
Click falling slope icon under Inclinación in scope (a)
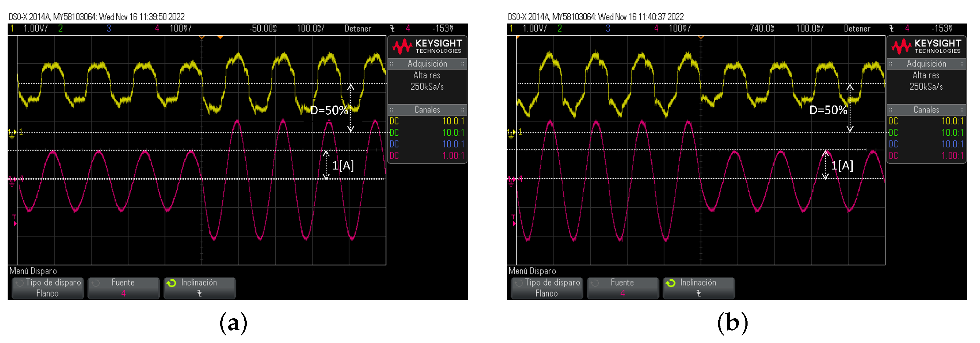click(x=199, y=294)
